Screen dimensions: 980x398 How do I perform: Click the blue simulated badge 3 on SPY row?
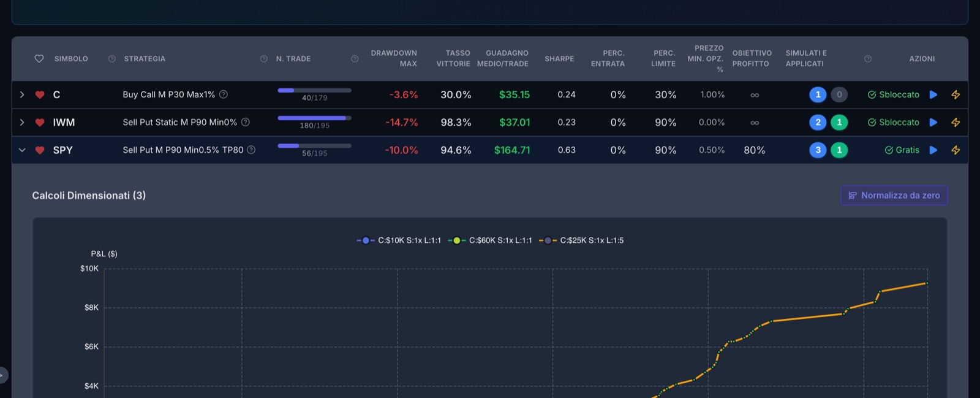pos(818,150)
